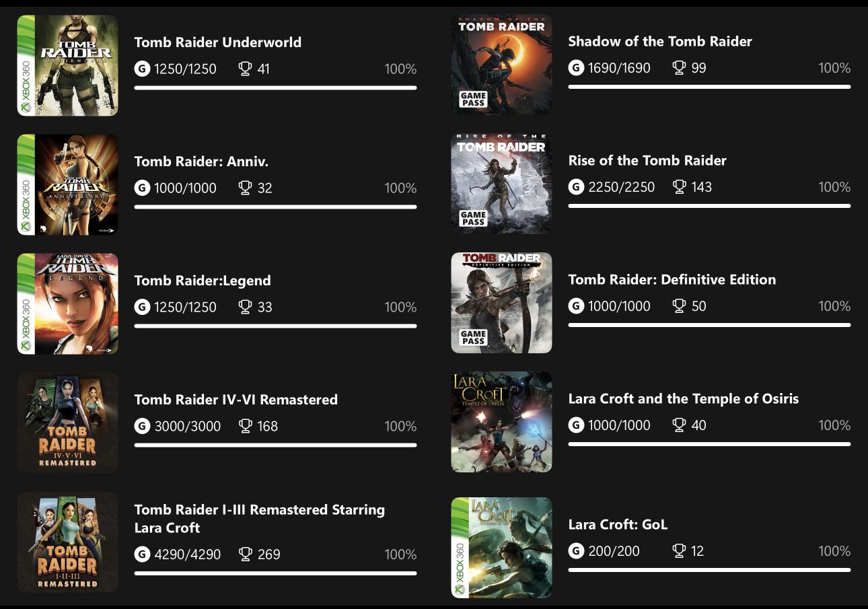Click Game Pass badge on Rise of the Tomb Raider
This screenshot has width=868, height=609.
tap(473, 218)
